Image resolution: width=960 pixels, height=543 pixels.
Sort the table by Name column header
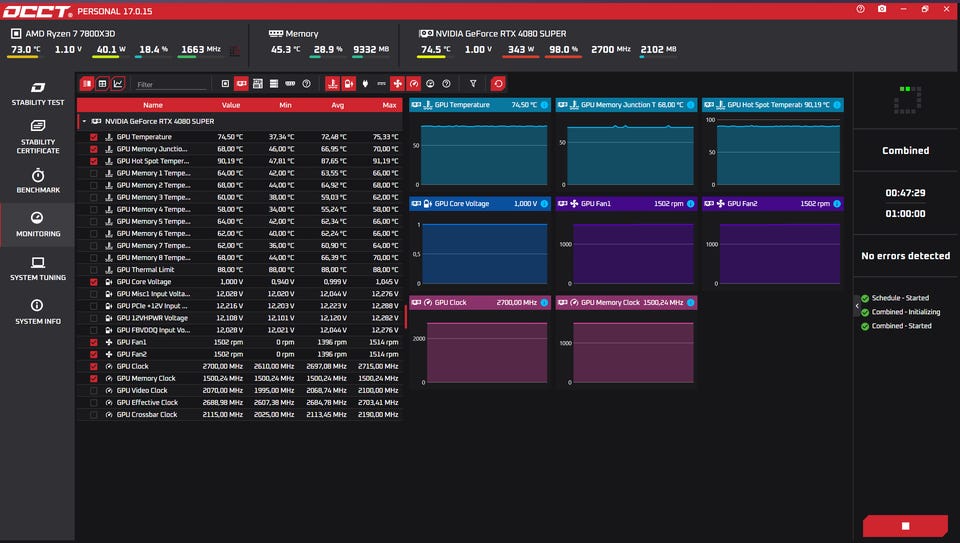[x=152, y=105]
